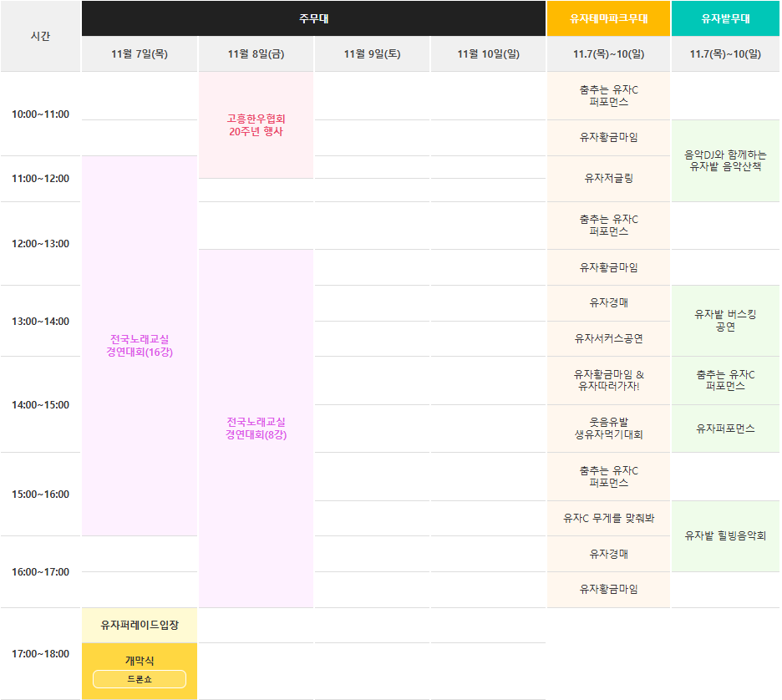Click the 17:00~18:00 time label
The width and height of the screenshot is (782, 700).
point(40,653)
